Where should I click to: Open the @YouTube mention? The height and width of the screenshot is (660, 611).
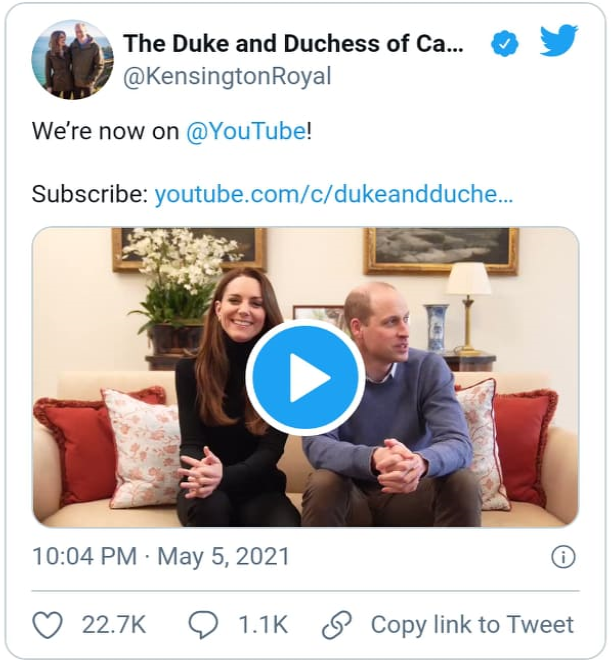pyautogui.click(x=245, y=131)
